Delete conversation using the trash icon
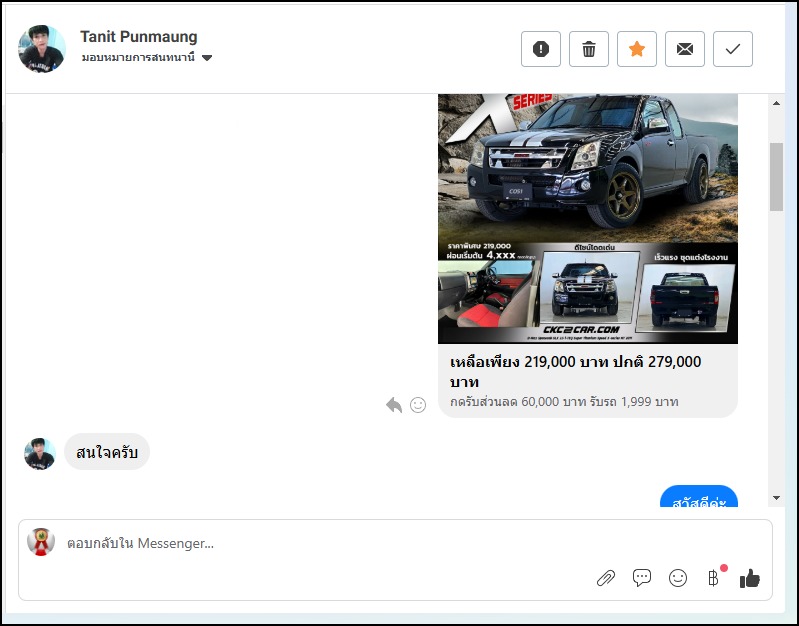The width and height of the screenshot is (799, 626). 589,49
